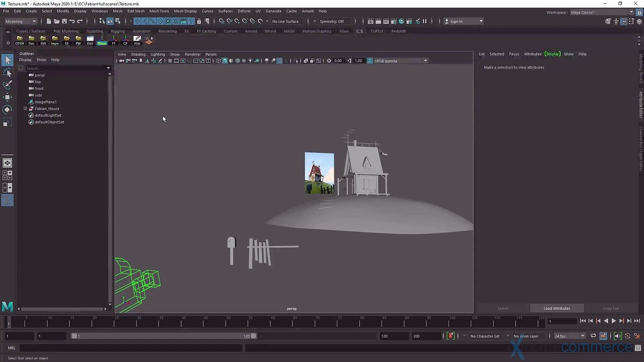
Task: Select imagePlane1 in the Outliner
Action: [x=45, y=102]
